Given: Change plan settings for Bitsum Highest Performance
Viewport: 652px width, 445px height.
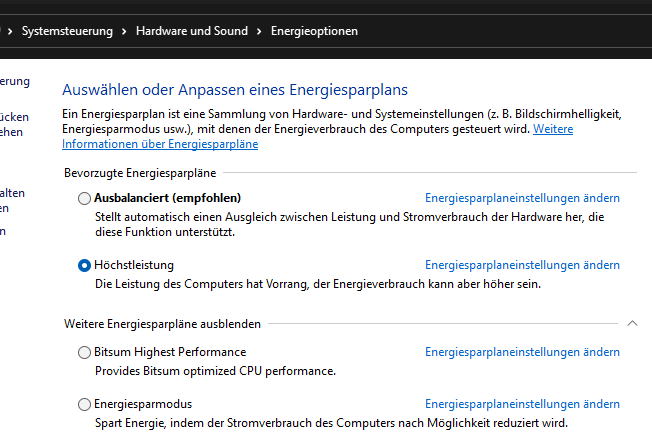Looking at the screenshot, I should tap(522, 352).
